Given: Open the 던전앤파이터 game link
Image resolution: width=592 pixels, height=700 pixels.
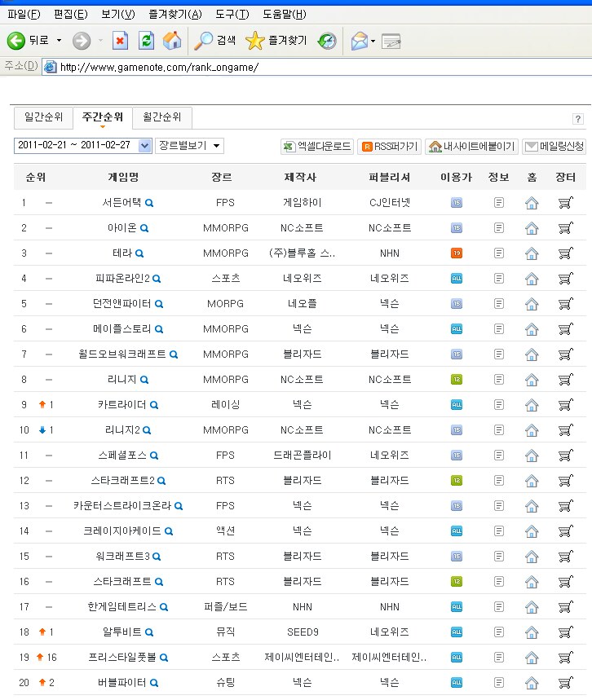Looking at the screenshot, I should [121, 304].
